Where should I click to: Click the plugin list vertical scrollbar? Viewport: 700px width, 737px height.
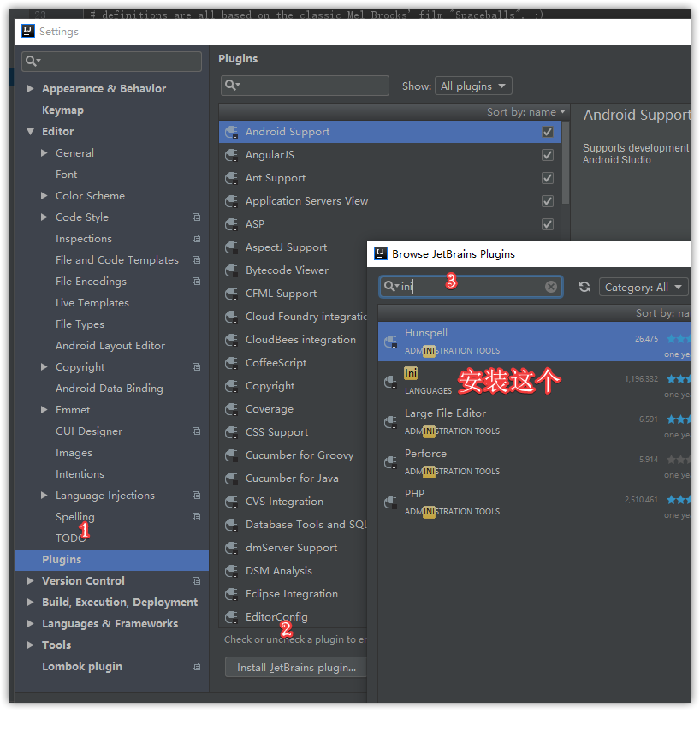pos(566,162)
